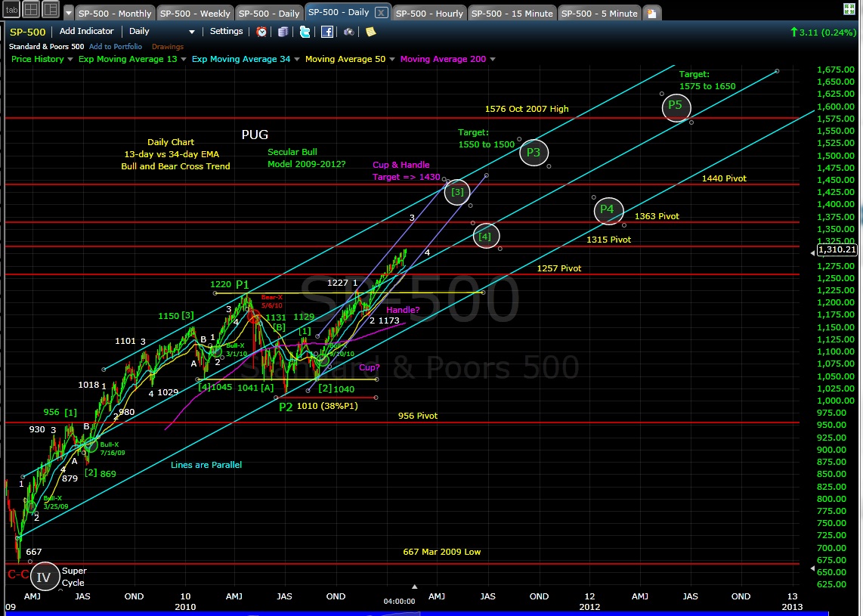This screenshot has width=863, height=616.
Task: Switch to SP-500 - Monthly tab
Action: click(114, 13)
